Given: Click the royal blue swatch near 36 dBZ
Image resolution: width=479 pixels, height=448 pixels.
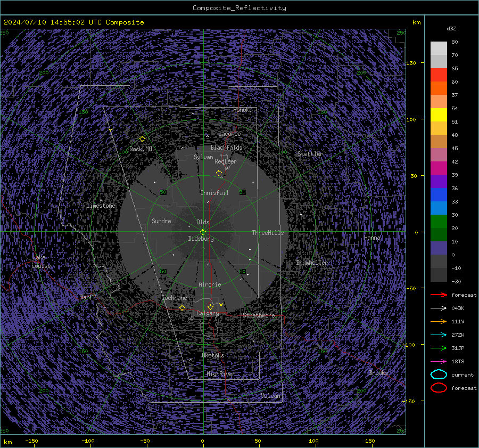Looking at the screenshot, I should point(439,195).
